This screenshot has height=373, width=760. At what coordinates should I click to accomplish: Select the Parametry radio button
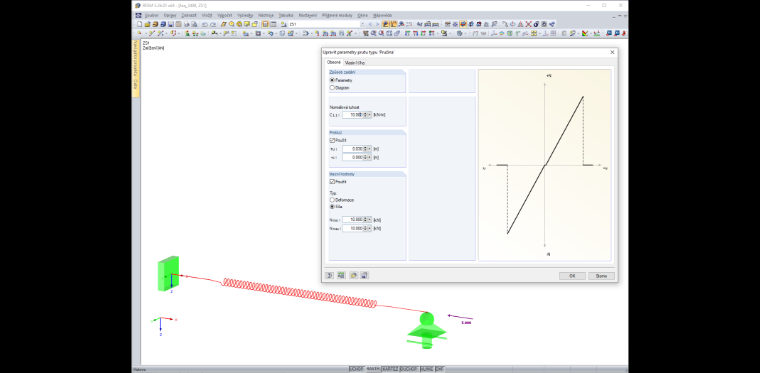(x=332, y=80)
